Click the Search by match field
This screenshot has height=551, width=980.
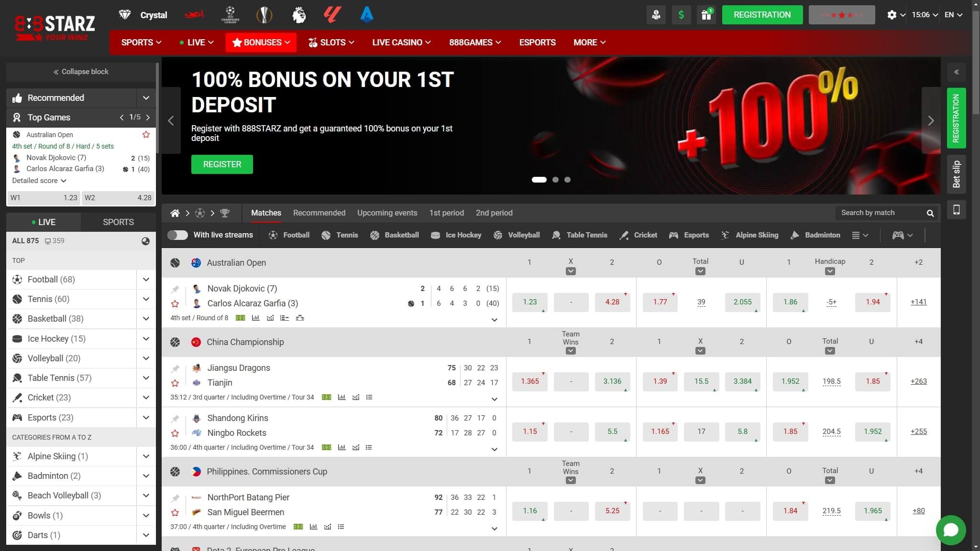880,213
